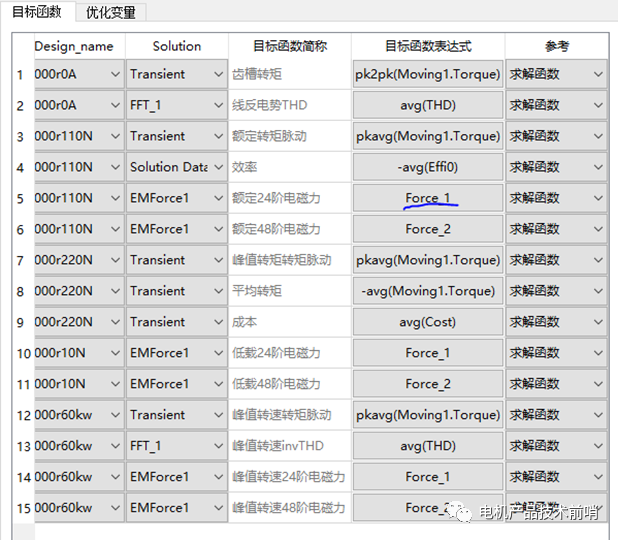This screenshot has height=540, width=618.
Task: Click Force_1 expression button in row 5
Action: click(428, 198)
